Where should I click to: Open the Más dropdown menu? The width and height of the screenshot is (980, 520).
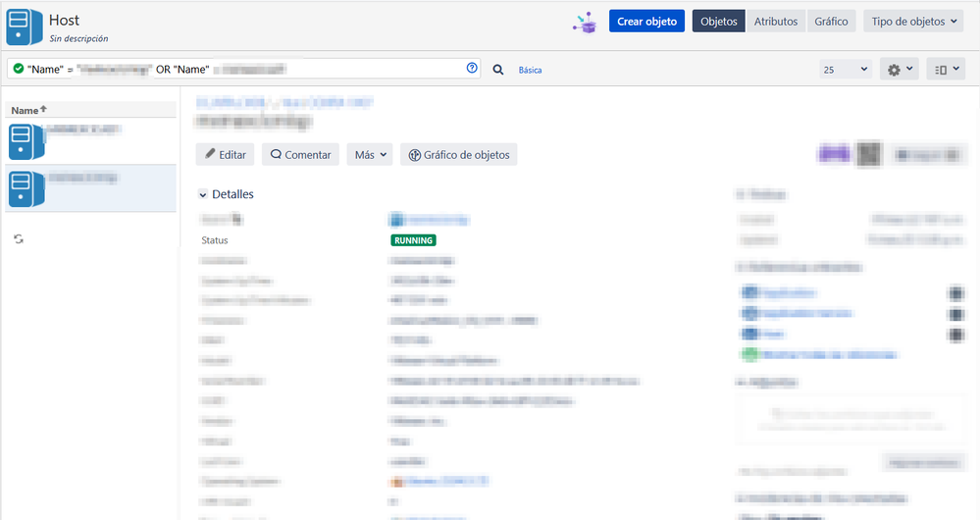click(370, 154)
